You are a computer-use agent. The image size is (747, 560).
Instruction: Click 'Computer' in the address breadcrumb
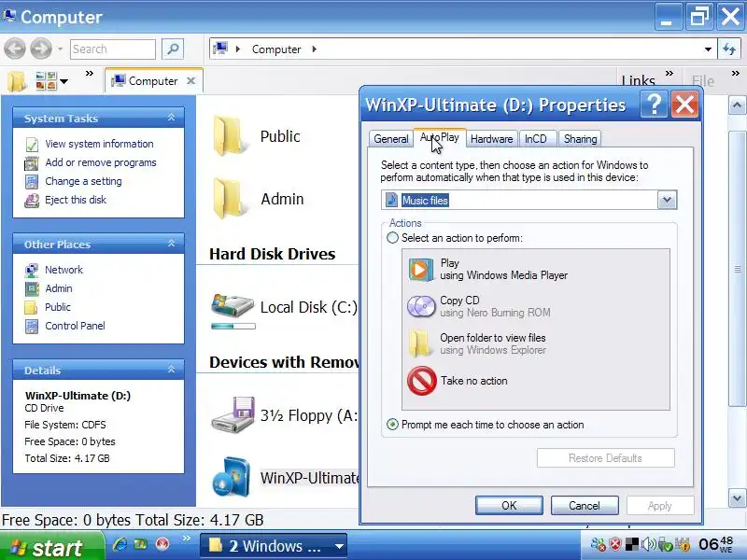click(x=276, y=49)
